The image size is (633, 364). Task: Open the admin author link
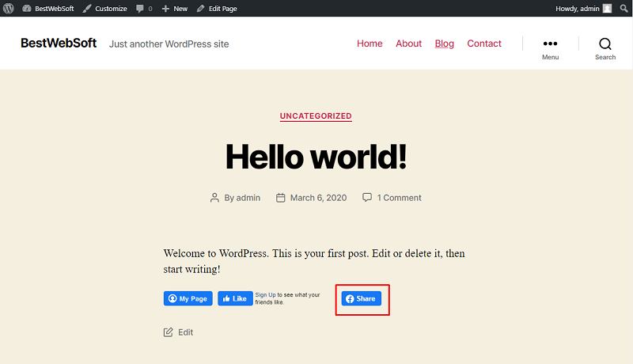pos(248,198)
